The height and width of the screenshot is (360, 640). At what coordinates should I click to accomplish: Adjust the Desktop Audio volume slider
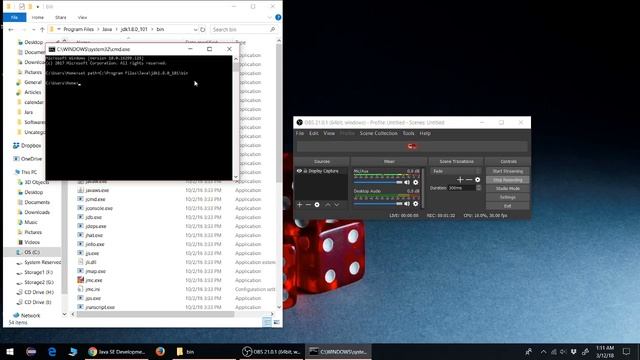[378, 203]
